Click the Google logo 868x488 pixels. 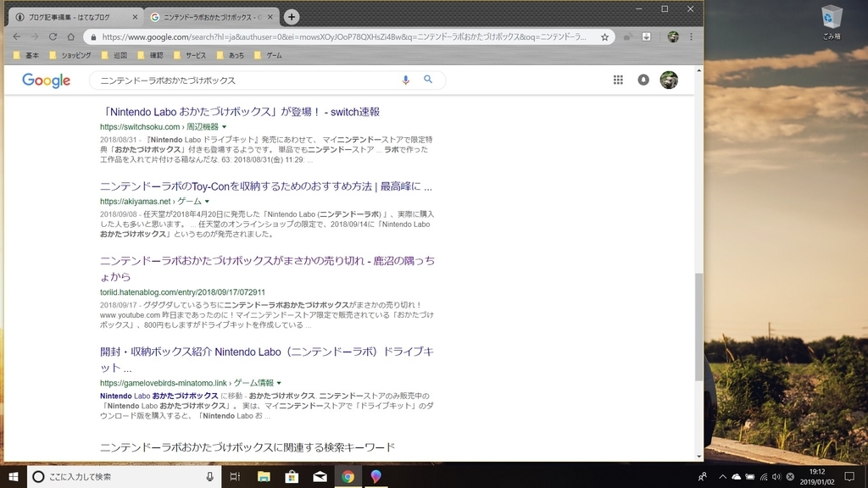tap(46, 80)
